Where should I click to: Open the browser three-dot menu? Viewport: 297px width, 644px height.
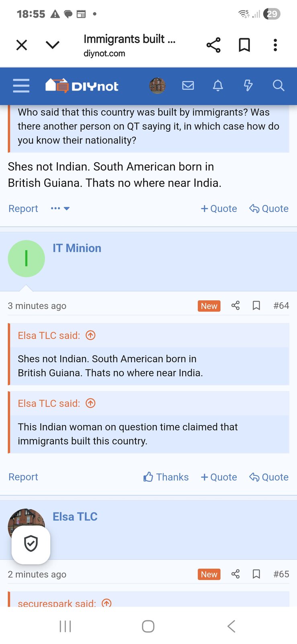tap(275, 45)
